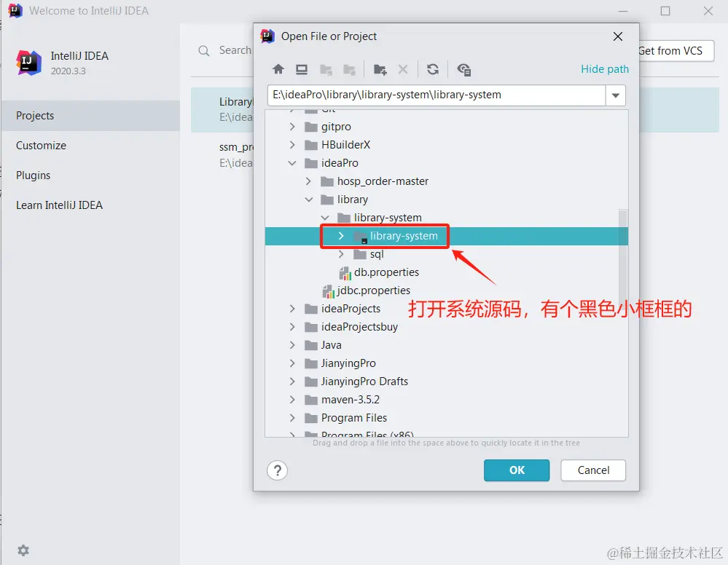Select the jdbc.properties file icon
Viewport: 728px width, 565px height.
point(328,291)
